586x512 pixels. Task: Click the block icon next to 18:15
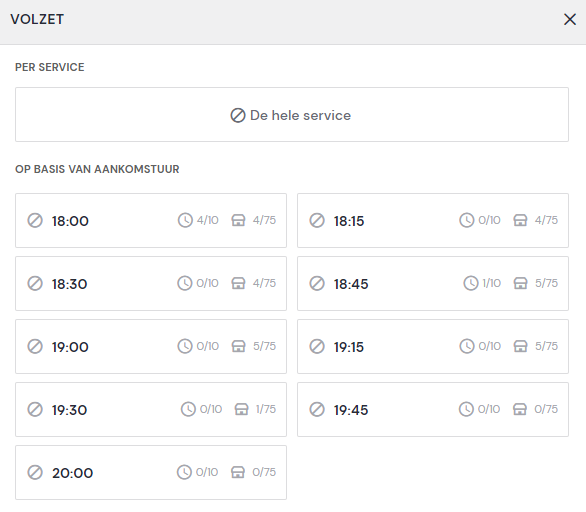[x=317, y=220]
